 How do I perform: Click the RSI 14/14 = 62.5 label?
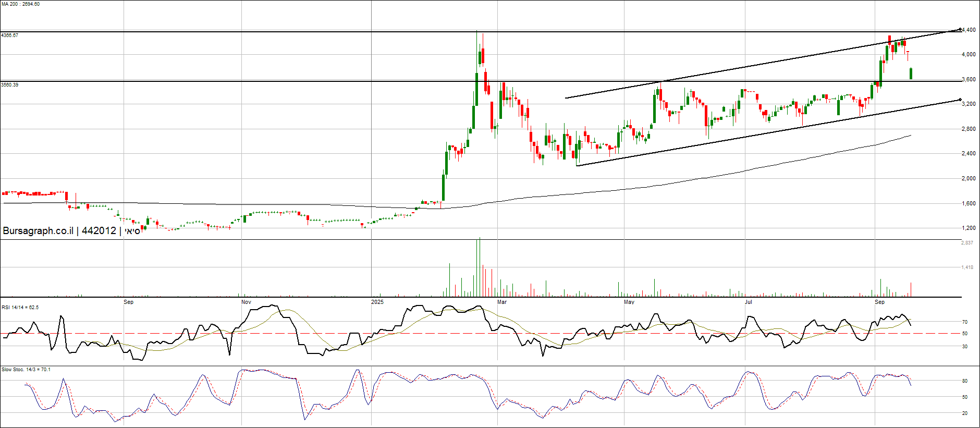point(20,308)
